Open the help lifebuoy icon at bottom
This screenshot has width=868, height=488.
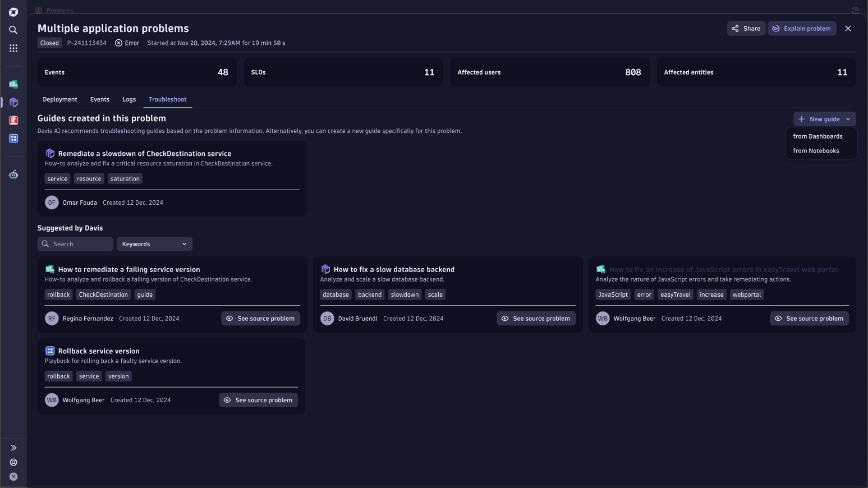click(13, 462)
